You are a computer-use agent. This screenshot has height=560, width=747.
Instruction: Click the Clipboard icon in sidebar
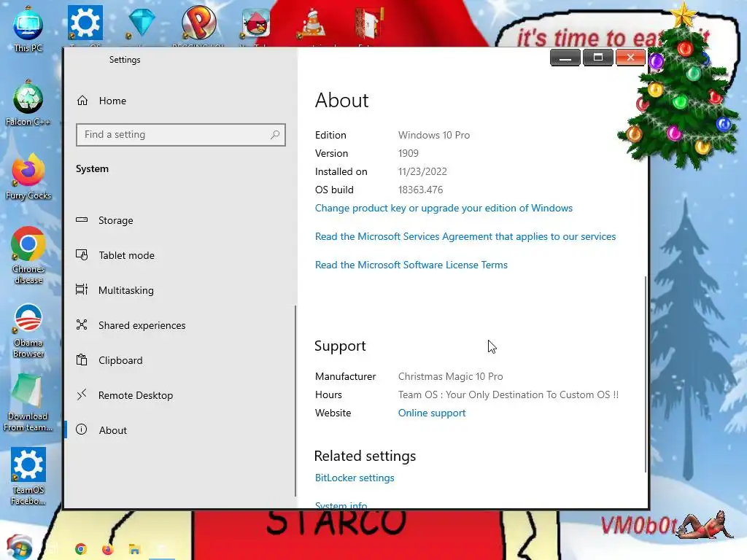[82, 360]
